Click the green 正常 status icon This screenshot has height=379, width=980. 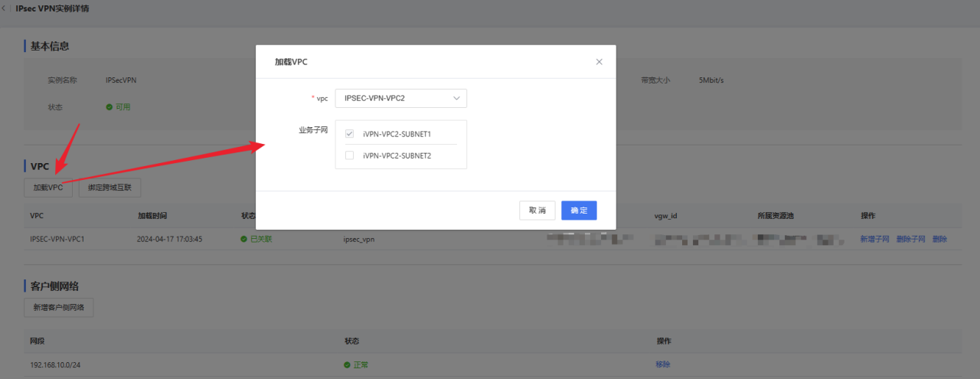(x=347, y=365)
